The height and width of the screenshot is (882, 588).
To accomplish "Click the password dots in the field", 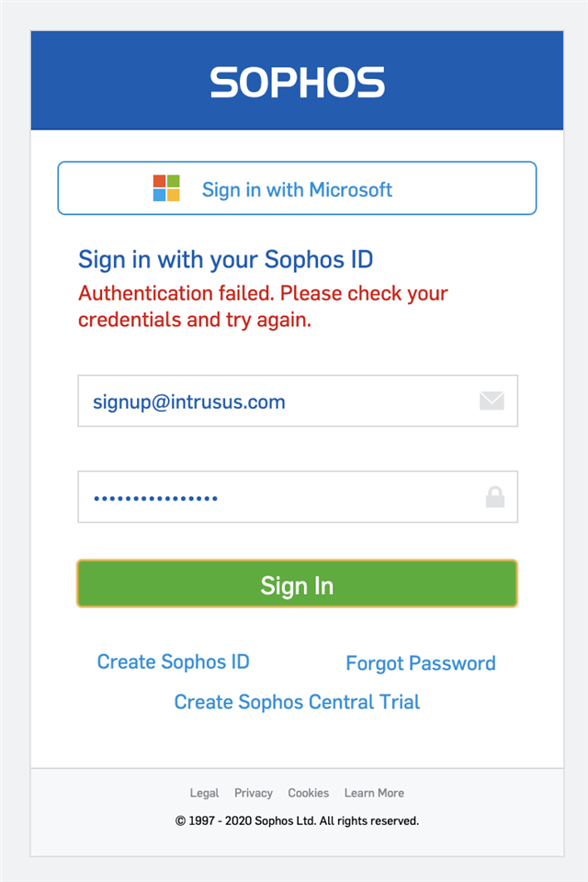I will point(156,498).
